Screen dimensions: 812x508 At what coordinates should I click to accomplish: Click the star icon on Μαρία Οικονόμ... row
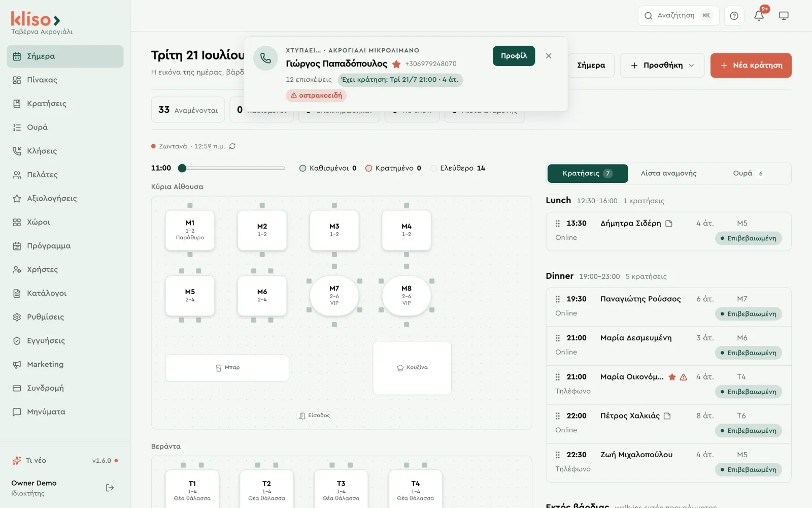(x=672, y=377)
